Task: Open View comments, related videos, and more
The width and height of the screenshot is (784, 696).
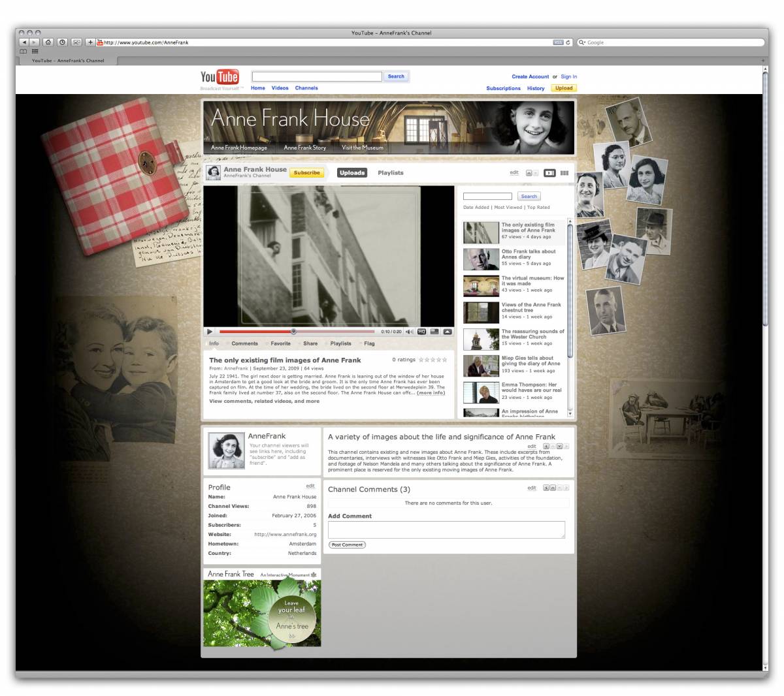Action: 264,402
